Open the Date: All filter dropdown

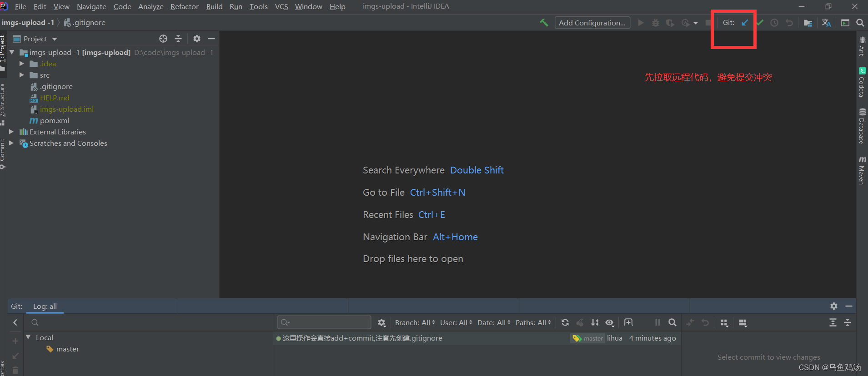point(494,322)
